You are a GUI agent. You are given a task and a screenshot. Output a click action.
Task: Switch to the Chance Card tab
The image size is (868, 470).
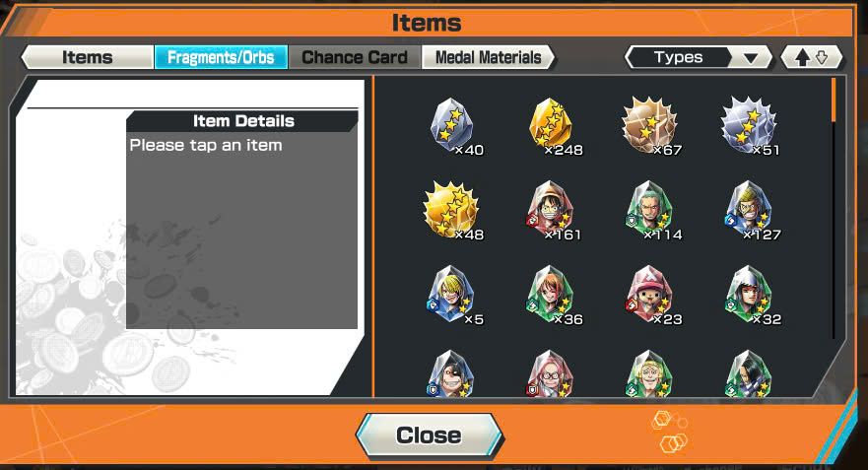pyautogui.click(x=355, y=57)
